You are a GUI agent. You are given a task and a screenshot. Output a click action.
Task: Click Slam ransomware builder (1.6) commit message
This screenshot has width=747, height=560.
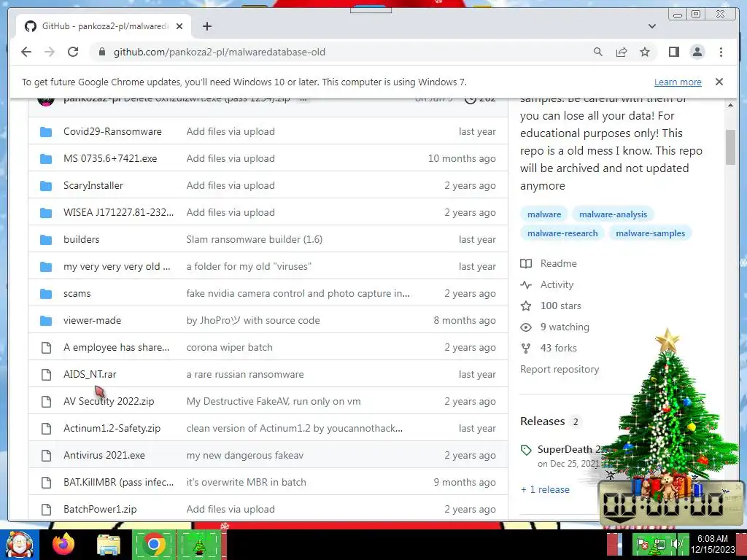click(255, 239)
